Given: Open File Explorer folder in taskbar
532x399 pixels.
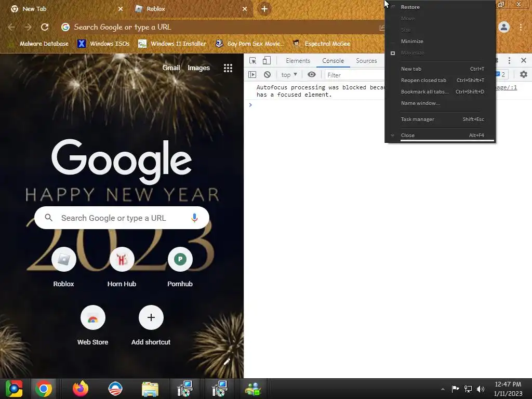Looking at the screenshot, I should click(150, 389).
